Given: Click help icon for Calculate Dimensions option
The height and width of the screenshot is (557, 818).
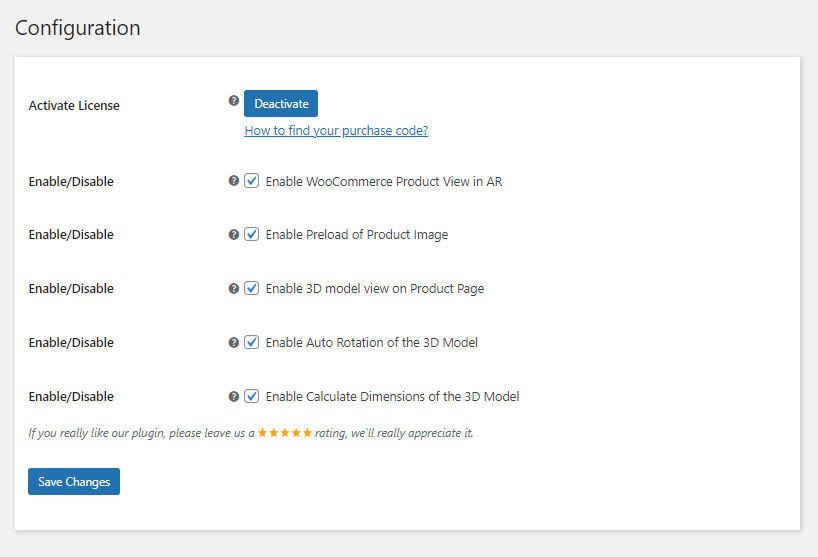Looking at the screenshot, I should [234, 396].
